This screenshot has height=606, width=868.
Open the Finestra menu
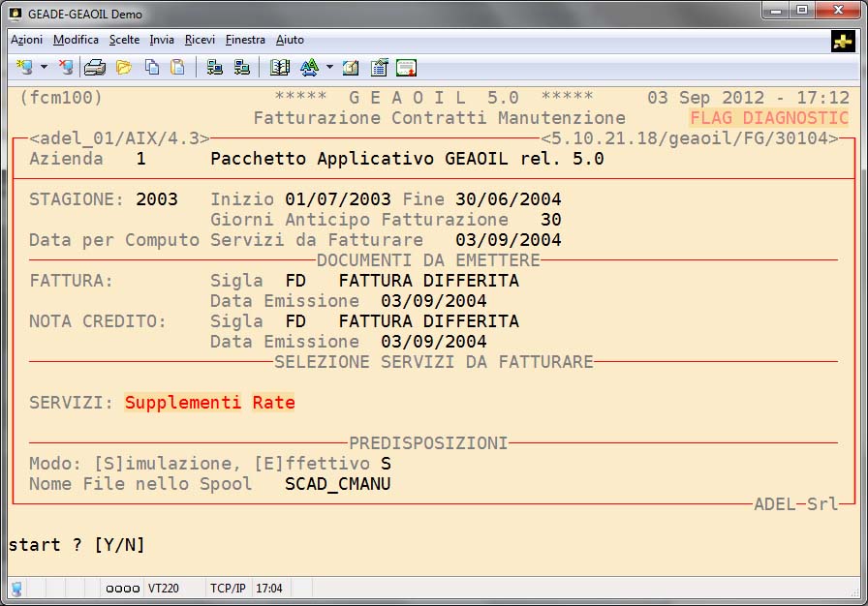(x=245, y=40)
